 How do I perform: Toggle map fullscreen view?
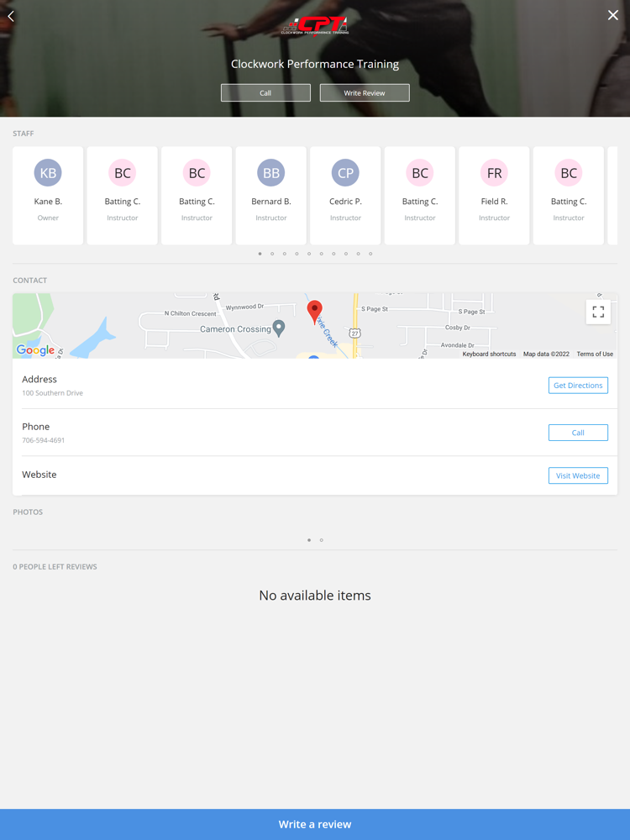598,312
